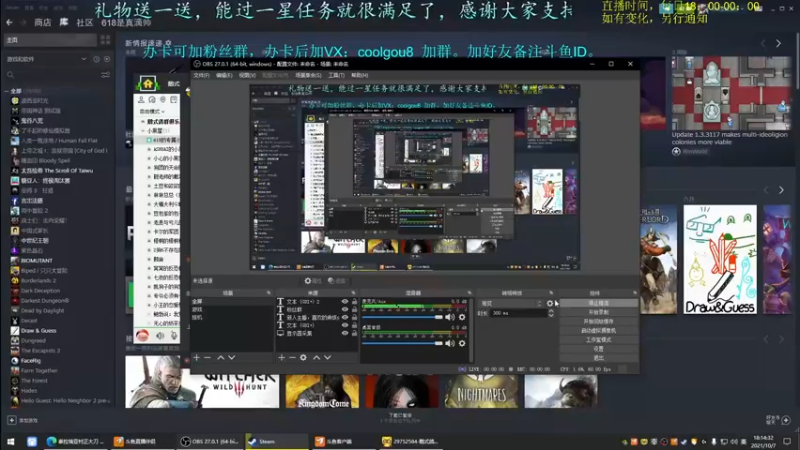Open Draw & Guess game icon in library list
The width and height of the screenshot is (800, 450).
click(15, 331)
